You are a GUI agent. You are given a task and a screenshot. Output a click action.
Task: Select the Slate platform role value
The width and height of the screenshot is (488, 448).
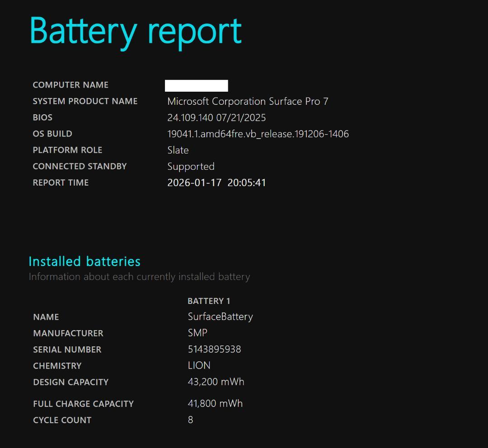coord(178,150)
